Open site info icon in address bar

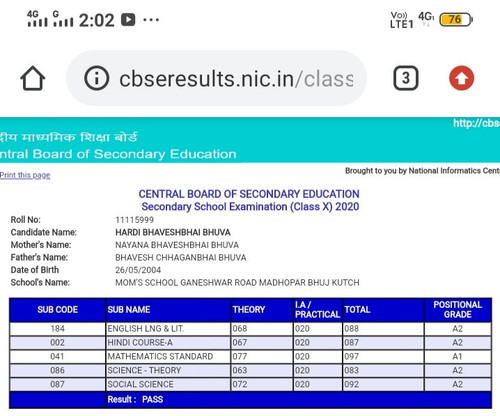[x=97, y=78]
